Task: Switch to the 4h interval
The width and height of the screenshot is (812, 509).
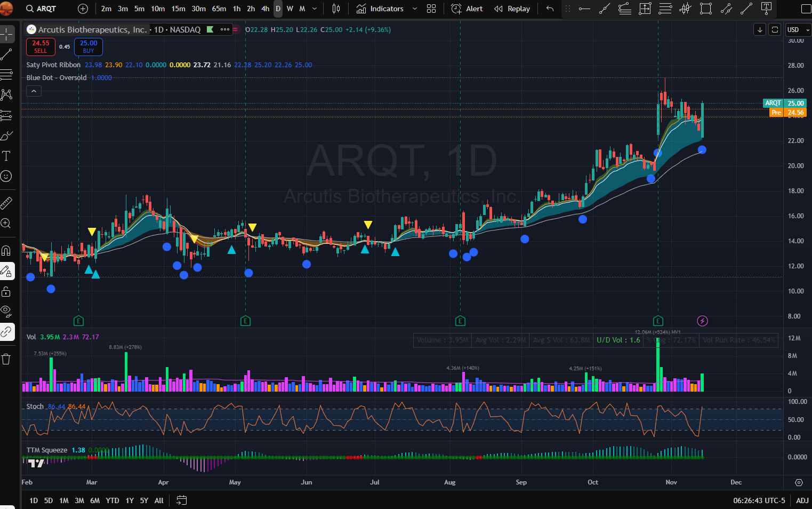Action: [265, 9]
